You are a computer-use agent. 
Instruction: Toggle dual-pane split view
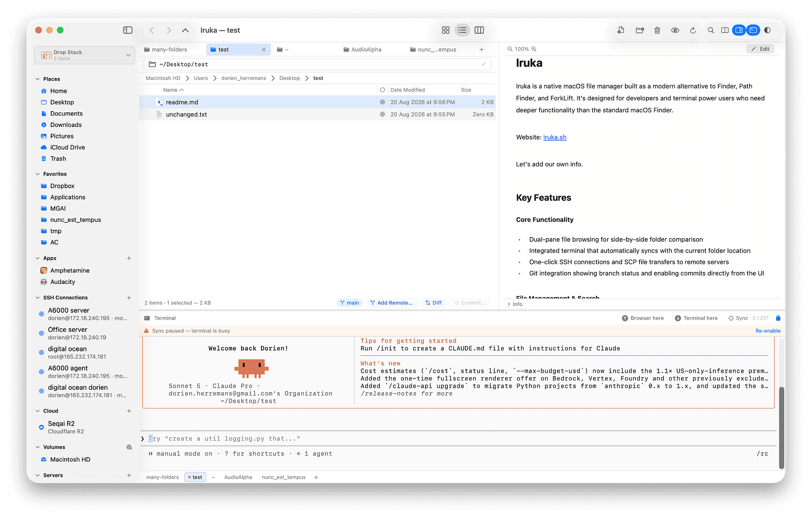click(725, 30)
